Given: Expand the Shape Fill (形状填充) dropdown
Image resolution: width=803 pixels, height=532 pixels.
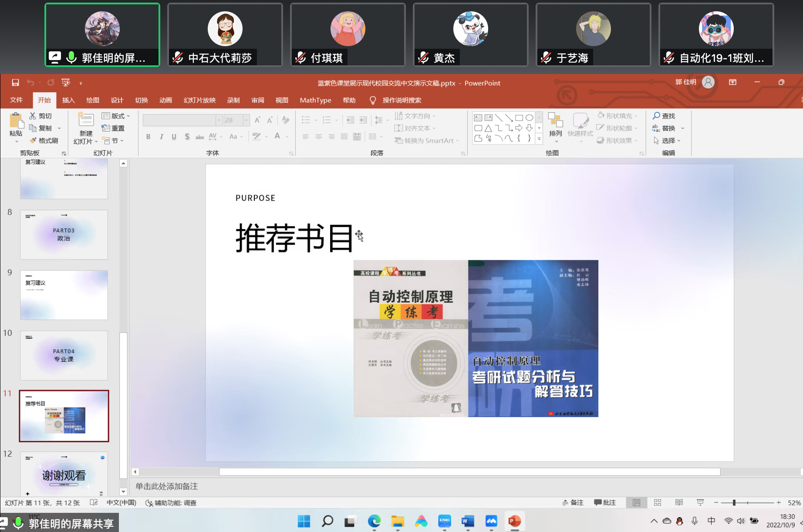Looking at the screenshot, I should point(635,115).
